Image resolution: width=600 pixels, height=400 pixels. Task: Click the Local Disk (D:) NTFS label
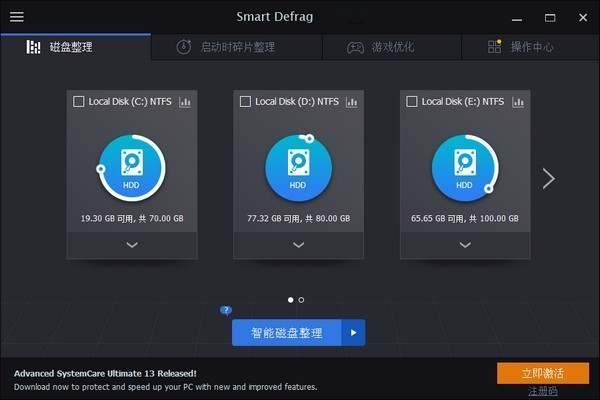(x=297, y=102)
